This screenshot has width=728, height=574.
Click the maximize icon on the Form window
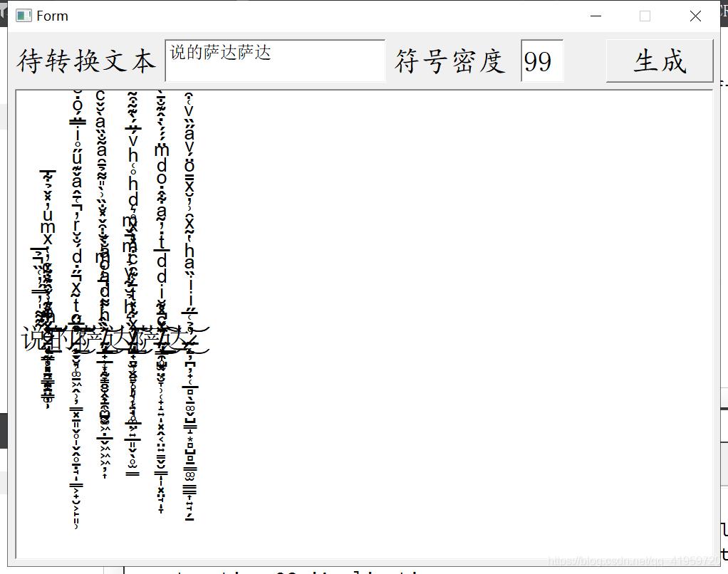pyautogui.click(x=645, y=15)
